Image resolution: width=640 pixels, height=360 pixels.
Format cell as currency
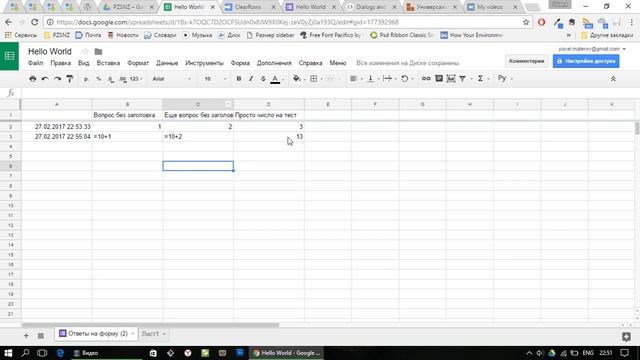pos(86,79)
